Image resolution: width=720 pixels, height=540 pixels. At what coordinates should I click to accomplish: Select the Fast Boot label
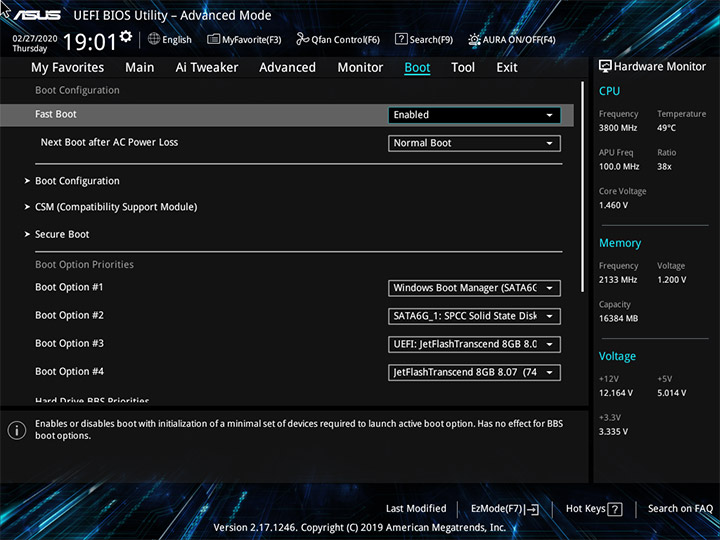pyautogui.click(x=56, y=114)
